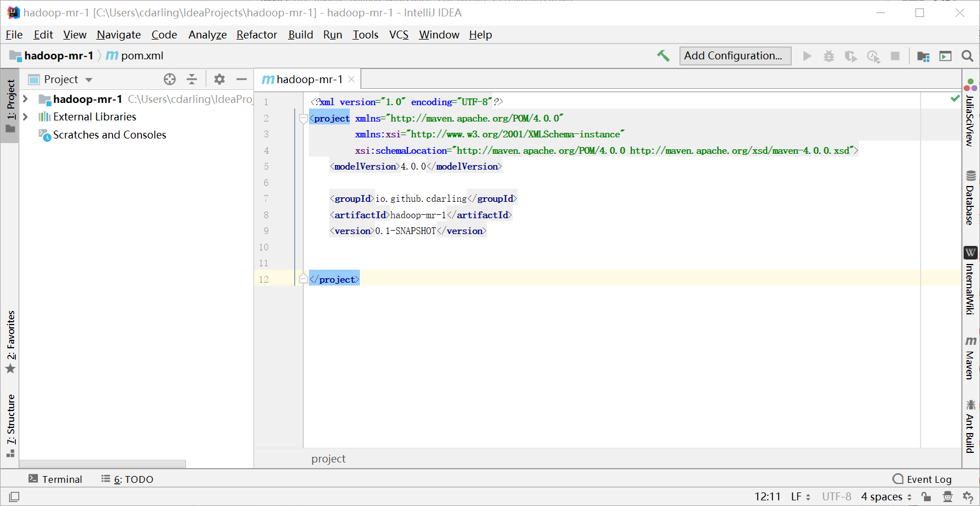Click the Build Project hammer icon
This screenshot has width=980, height=506.
click(663, 55)
